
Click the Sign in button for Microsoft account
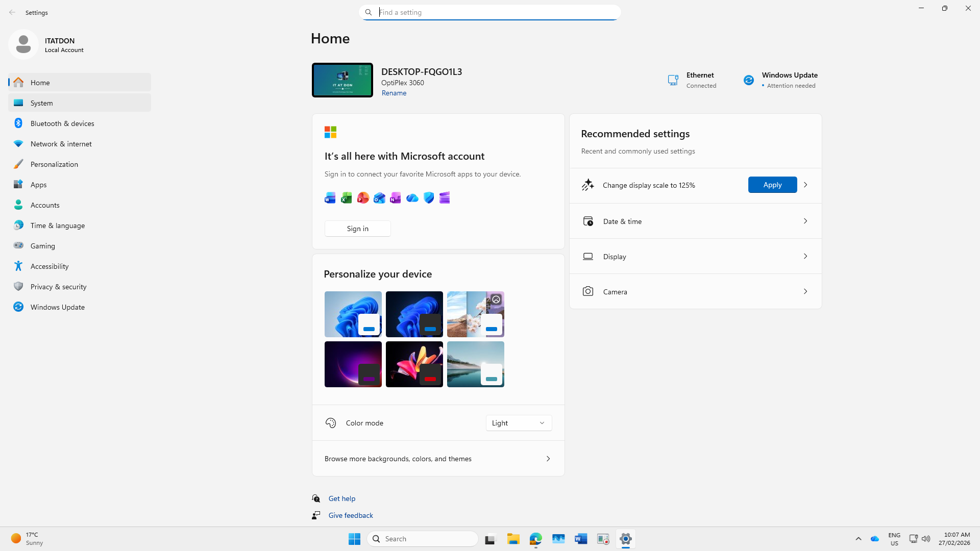point(357,229)
